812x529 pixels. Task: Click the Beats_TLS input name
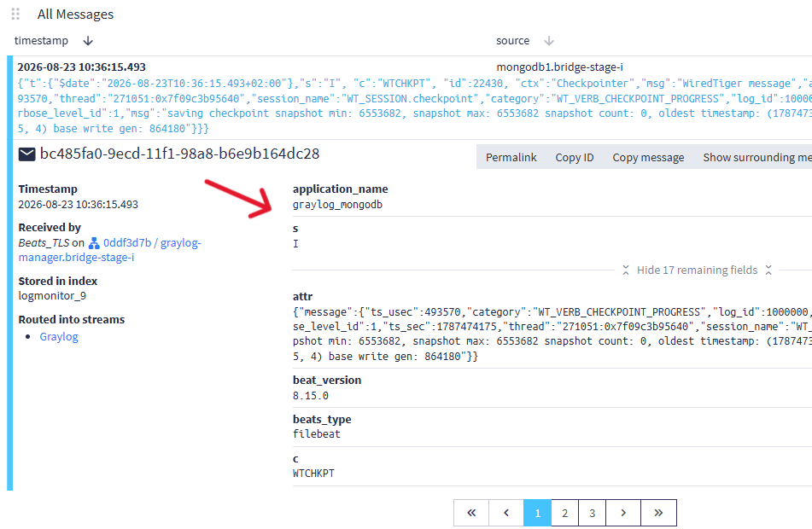point(44,243)
